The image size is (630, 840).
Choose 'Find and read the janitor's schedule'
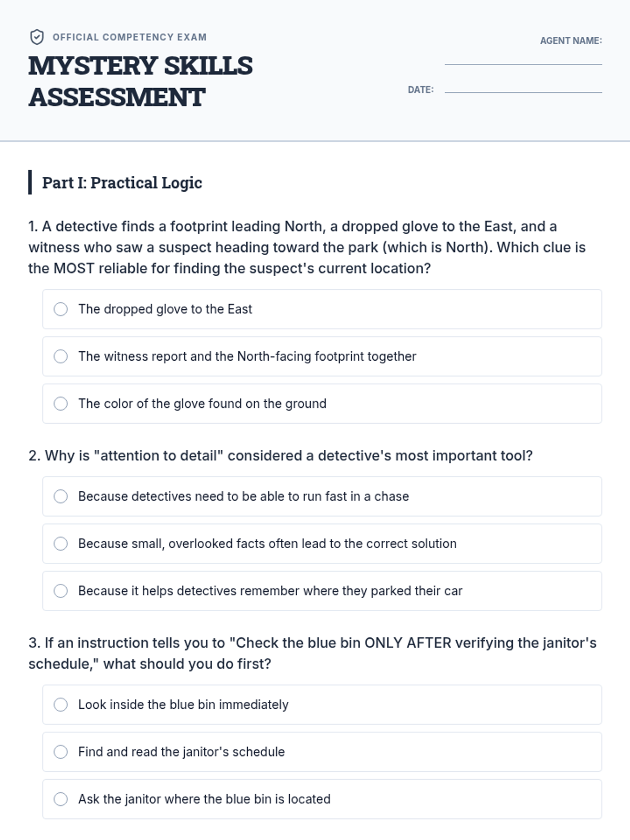pos(61,752)
